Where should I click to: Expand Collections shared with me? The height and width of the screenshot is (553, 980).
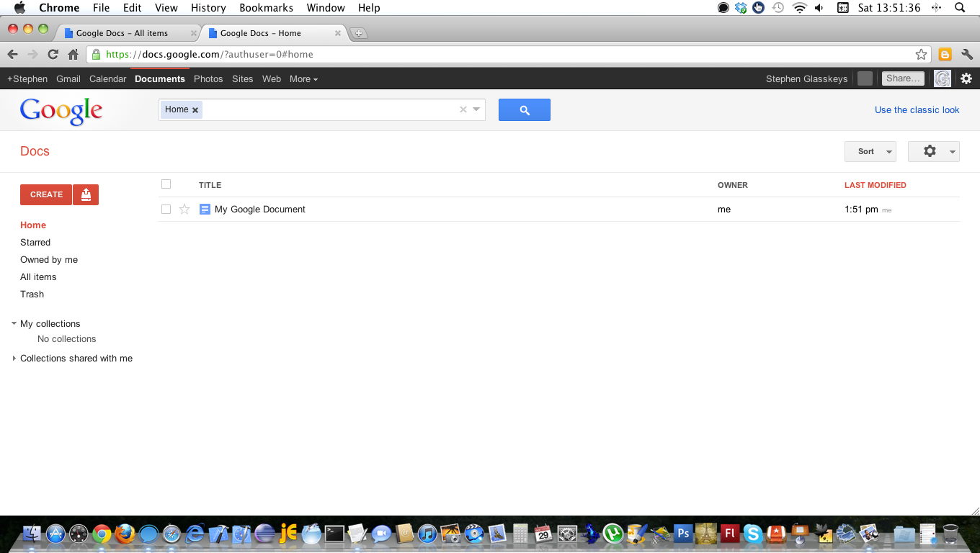14,359
